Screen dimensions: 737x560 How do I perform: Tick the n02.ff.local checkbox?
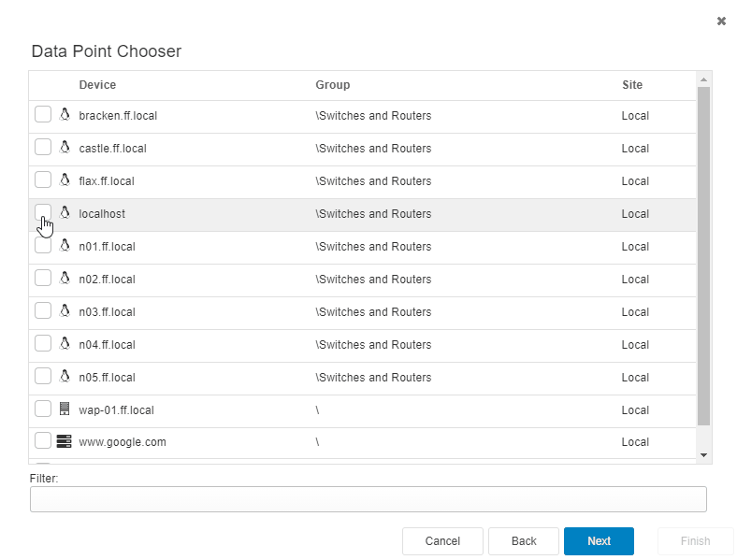(43, 278)
